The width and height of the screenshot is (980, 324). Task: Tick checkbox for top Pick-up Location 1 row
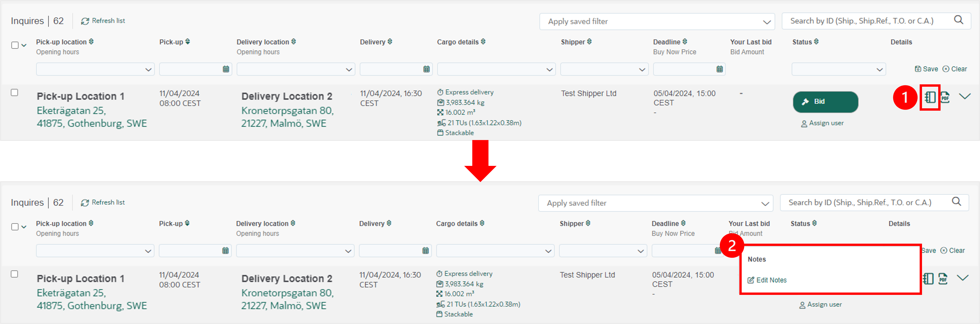(x=15, y=93)
